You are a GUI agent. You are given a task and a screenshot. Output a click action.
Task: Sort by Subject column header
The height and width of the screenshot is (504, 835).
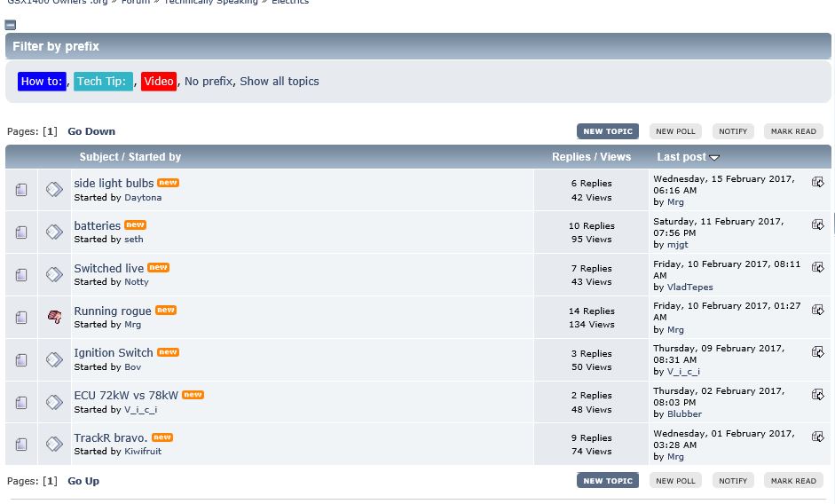pos(99,157)
